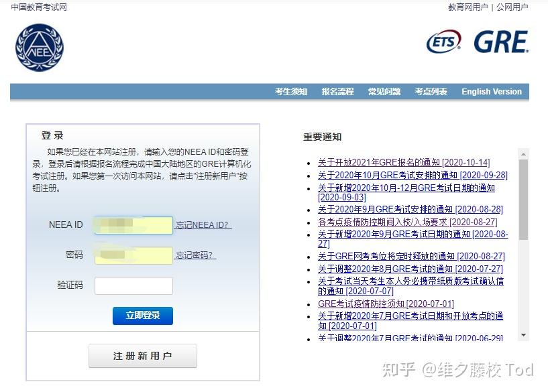
Task: Click the ETS logo
Action: pos(443,41)
